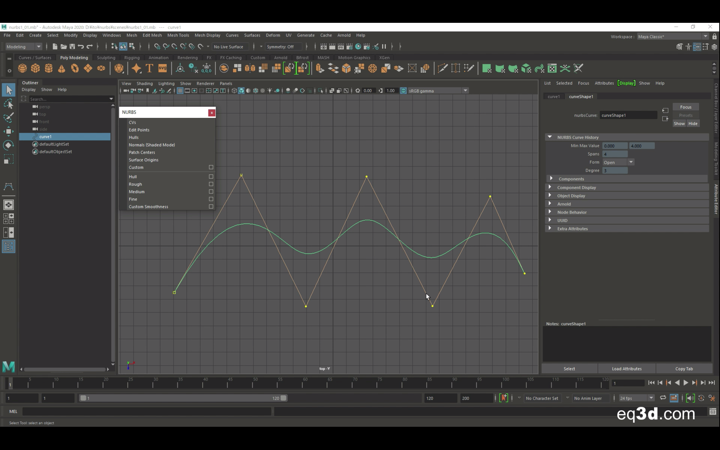Click the play forward button
Screen dimensions: 720x450
coord(686,382)
